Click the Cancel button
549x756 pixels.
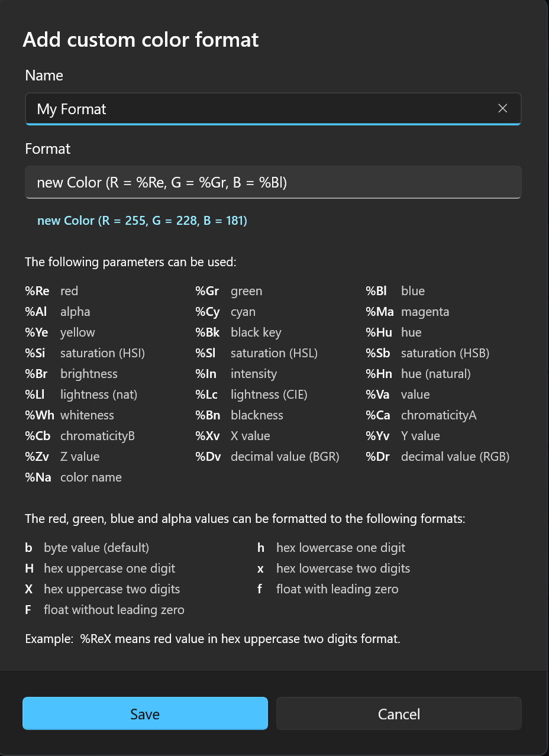point(399,713)
